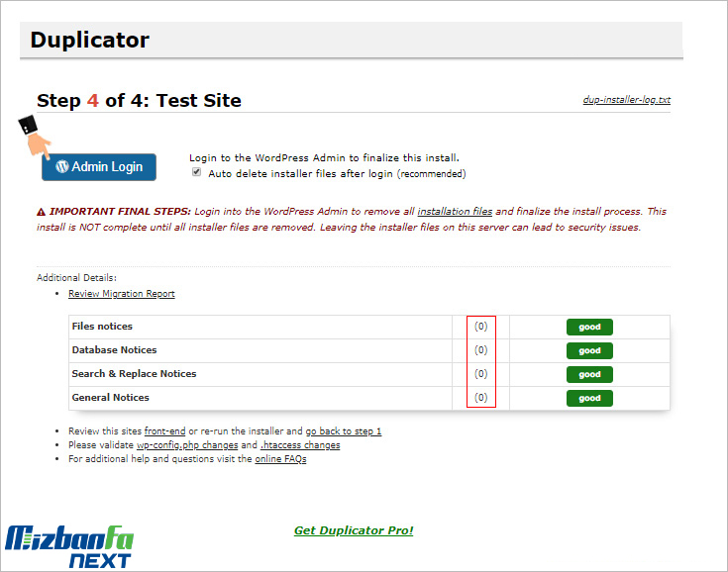Viewport: 728px width, 572px height.
Task: Click the good badge for Files notices
Action: 589,327
